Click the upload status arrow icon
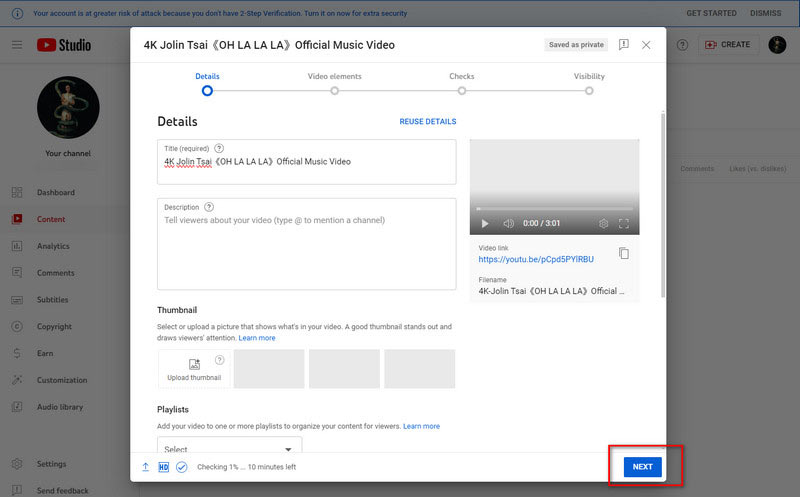This screenshot has width=800, height=497. [x=145, y=467]
